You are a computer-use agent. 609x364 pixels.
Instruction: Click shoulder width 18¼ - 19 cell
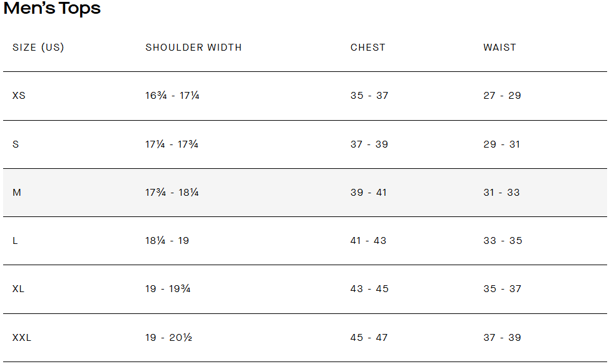click(x=167, y=241)
